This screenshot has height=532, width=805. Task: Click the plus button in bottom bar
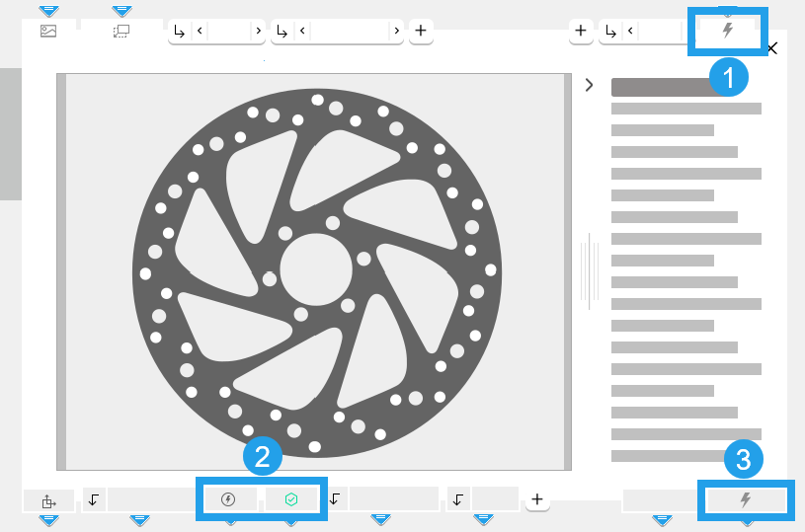[536, 499]
